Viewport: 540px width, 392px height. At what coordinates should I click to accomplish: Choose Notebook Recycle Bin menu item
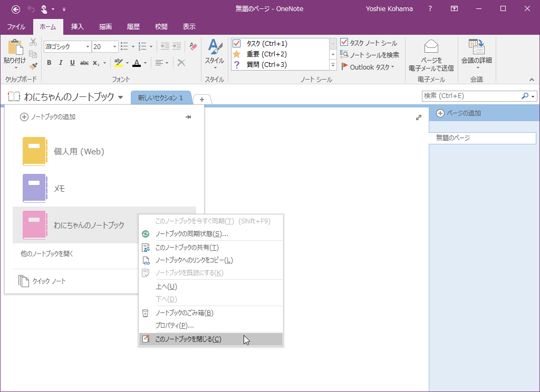coord(211,313)
